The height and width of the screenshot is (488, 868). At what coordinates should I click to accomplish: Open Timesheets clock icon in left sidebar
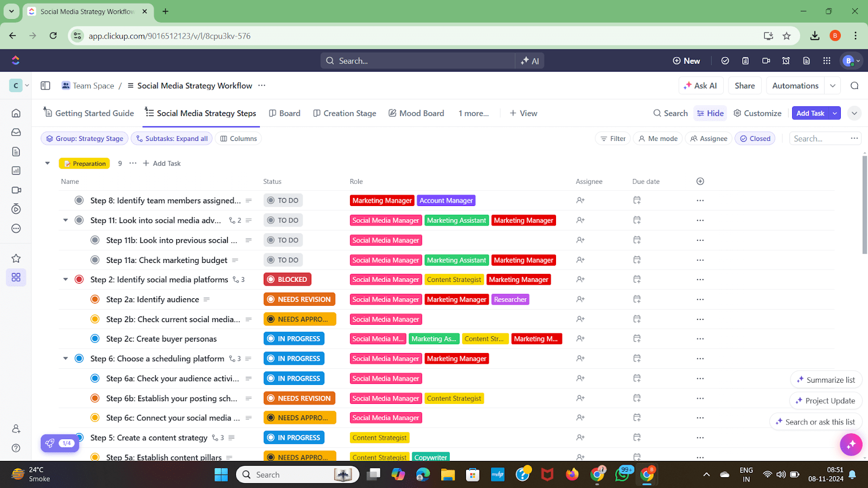pos(16,209)
